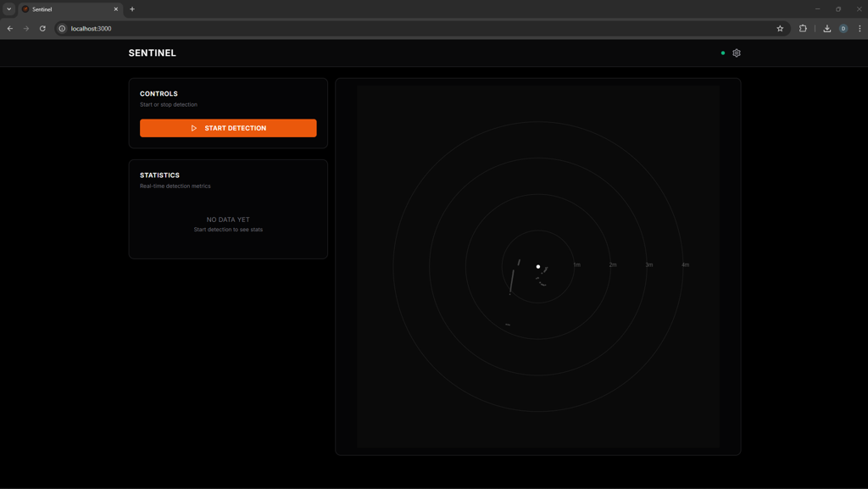This screenshot has width=868, height=489.
Task: View site information icon in address bar
Action: tap(62, 29)
